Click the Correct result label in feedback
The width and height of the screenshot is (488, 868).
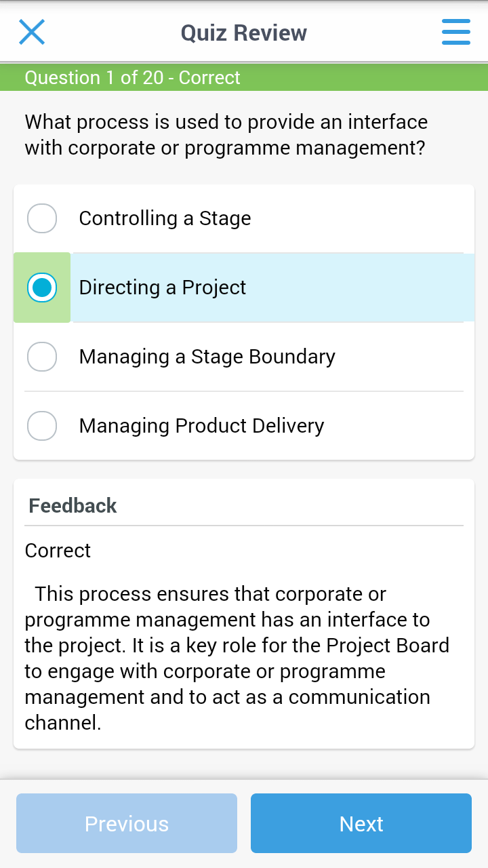tap(58, 551)
